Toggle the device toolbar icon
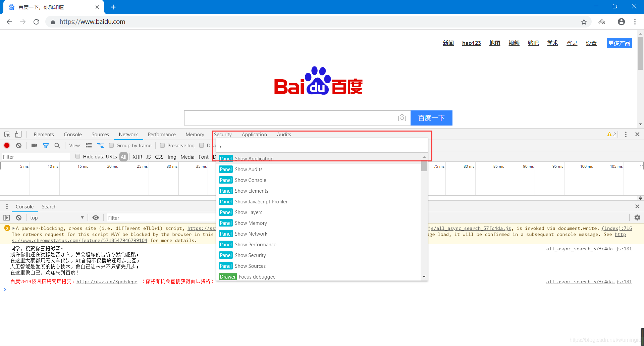644x346 pixels. coord(18,134)
